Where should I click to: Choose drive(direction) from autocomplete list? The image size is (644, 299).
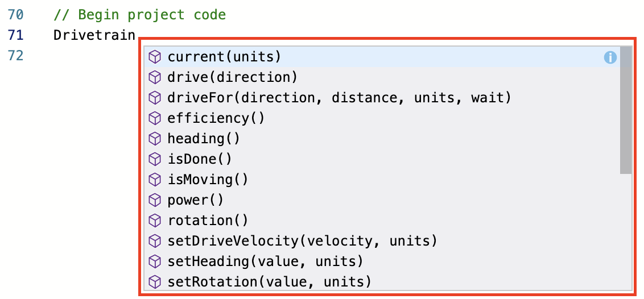tap(232, 77)
